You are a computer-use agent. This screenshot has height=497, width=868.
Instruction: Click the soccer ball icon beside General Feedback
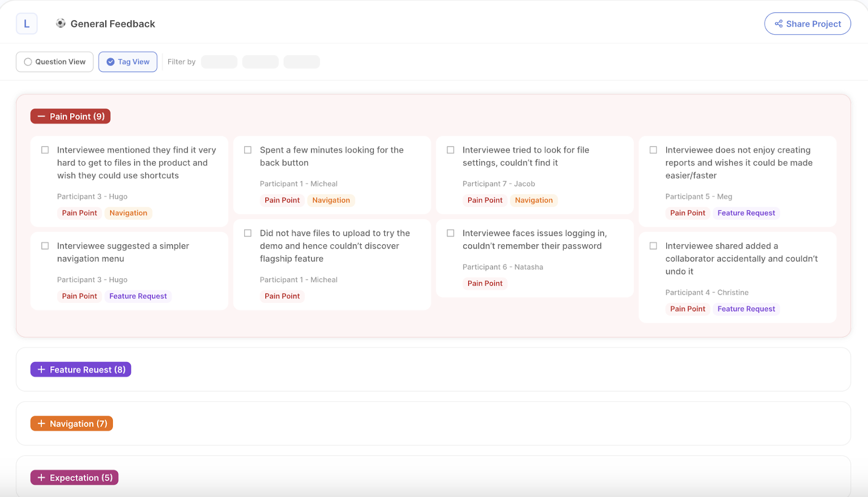pos(61,23)
